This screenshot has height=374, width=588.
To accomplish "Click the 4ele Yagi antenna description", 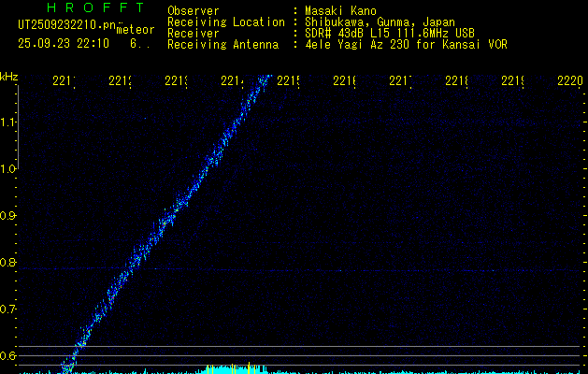I will coord(405,44).
